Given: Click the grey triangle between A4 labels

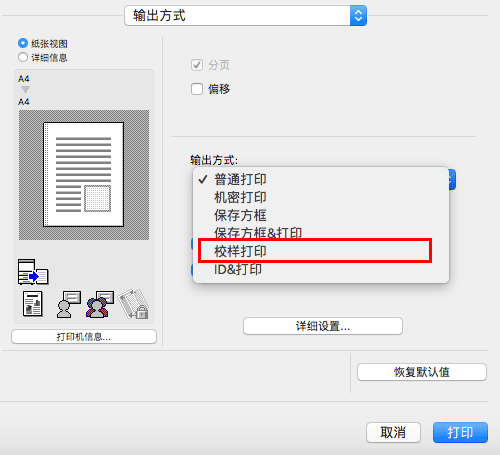Looking at the screenshot, I should click(25, 89).
